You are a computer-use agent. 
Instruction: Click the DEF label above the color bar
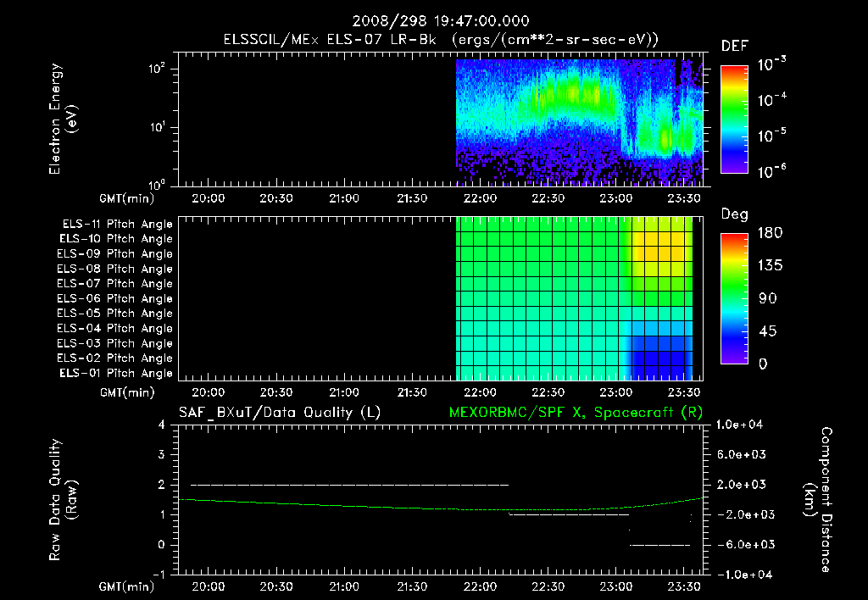[735, 46]
